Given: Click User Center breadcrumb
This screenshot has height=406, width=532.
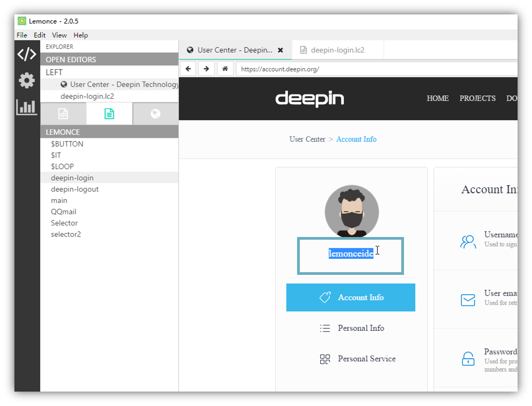Looking at the screenshot, I should pos(307,139).
